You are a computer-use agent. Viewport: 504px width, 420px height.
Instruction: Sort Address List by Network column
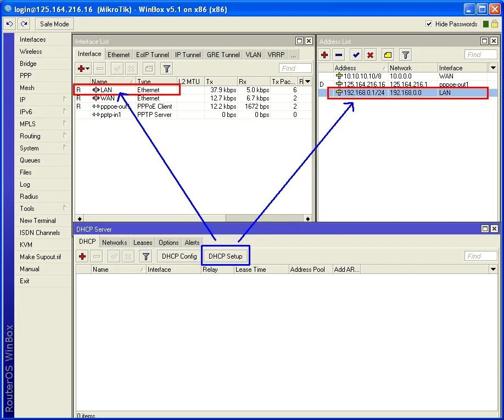(x=413, y=68)
